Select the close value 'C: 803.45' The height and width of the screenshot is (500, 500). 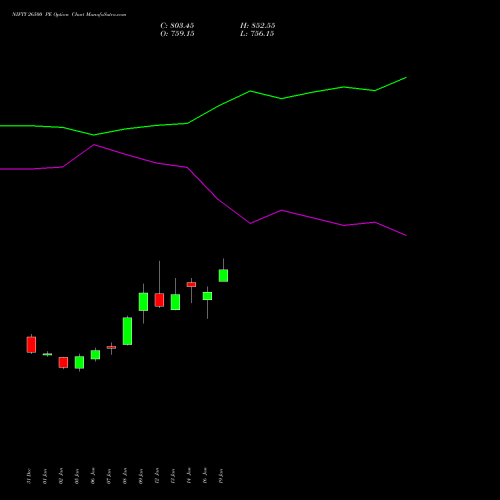coord(177,26)
